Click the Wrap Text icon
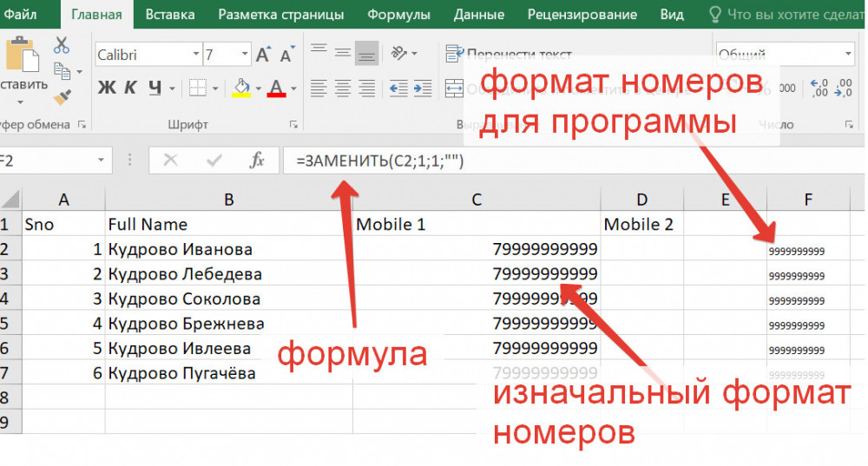Image resolution: width=868 pixels, height=466 pixels. tap(455, 54)
